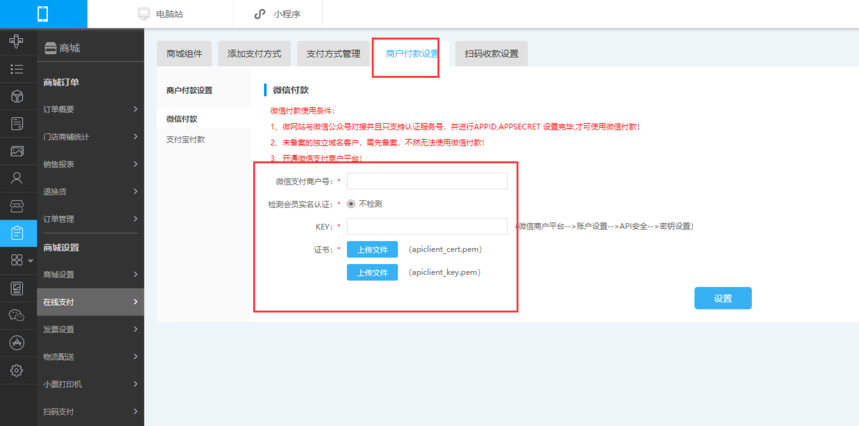Upload the apiclient_cert.pem file
This screenshot has height=426, width=859.
[x=372, y=250]
